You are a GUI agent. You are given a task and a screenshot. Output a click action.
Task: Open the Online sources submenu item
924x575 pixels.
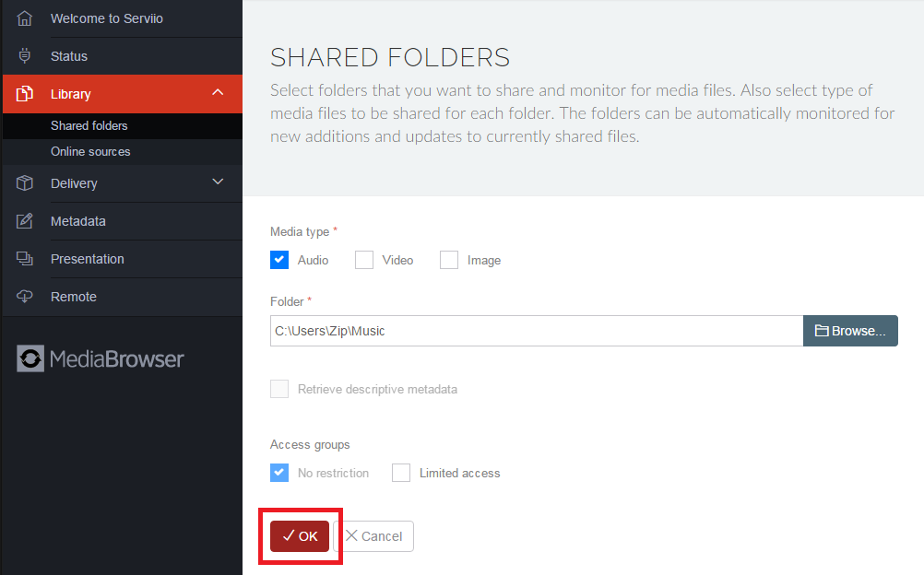[90, 151]
